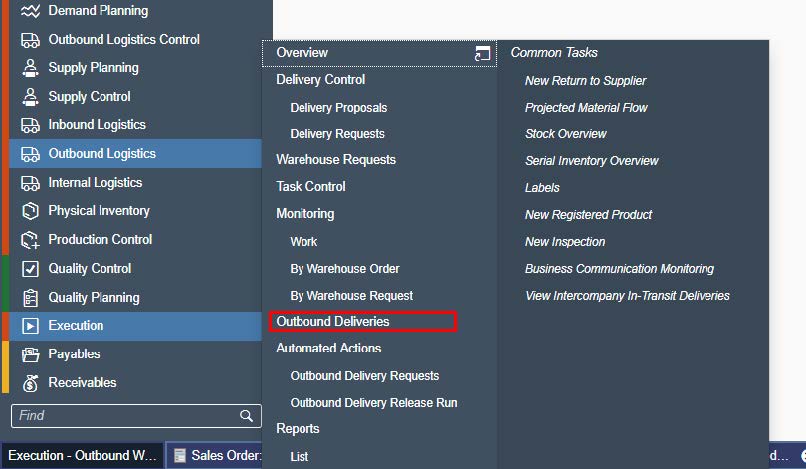The image size is (806, 469).
Task: Click the Production Control icon
Action: click(30, 240)
